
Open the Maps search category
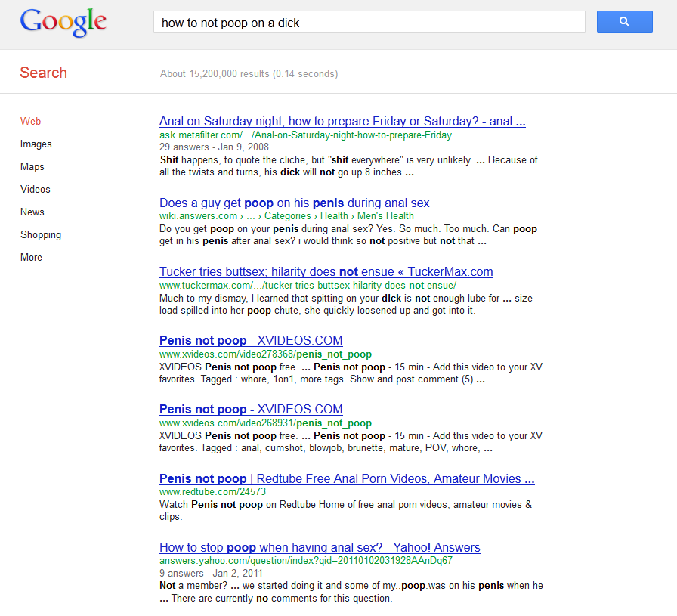click(32, 167)
